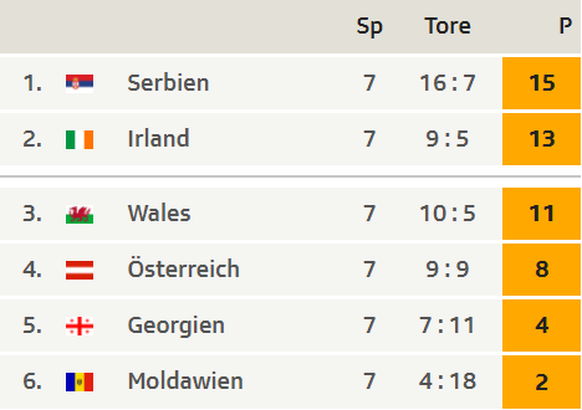Viewport: 582px width, 410px height.
Task: Click the Ireland flag icon
Action: click(79, 140)
